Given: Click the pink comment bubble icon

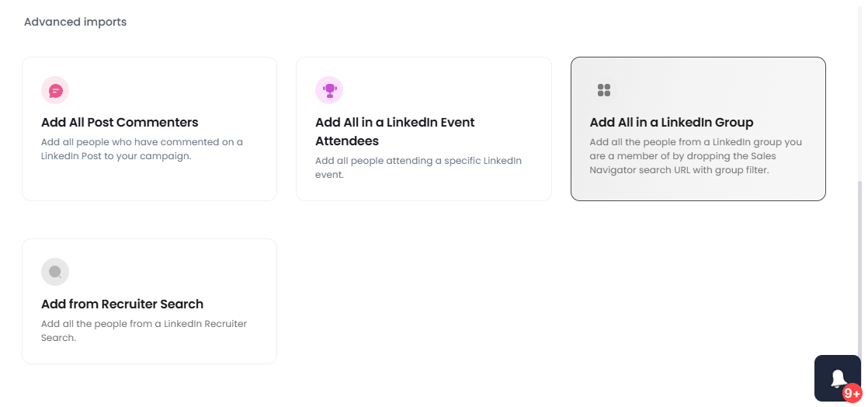Looking at the screenshot, I should [x=55, y=90].
